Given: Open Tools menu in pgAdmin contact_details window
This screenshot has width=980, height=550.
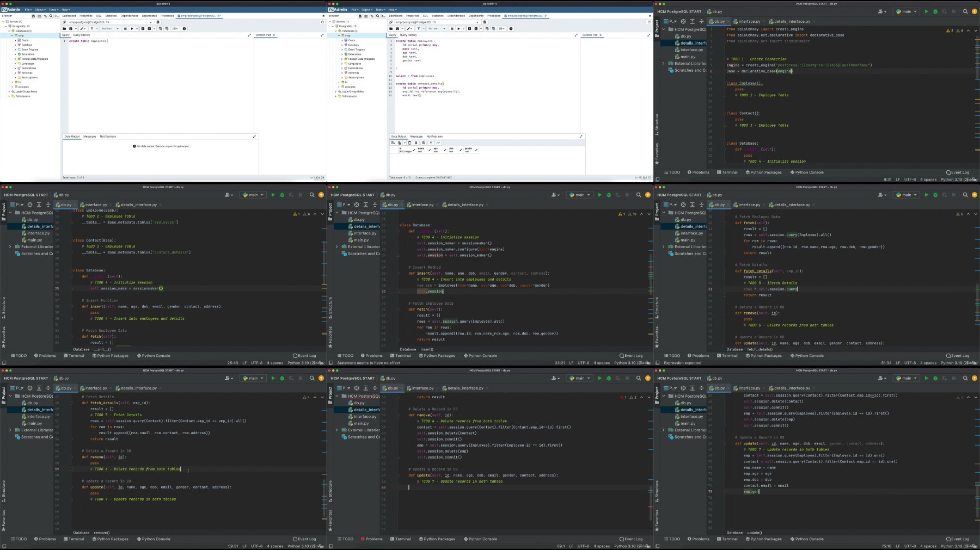Looking at the screenshot, I should 380,9.
